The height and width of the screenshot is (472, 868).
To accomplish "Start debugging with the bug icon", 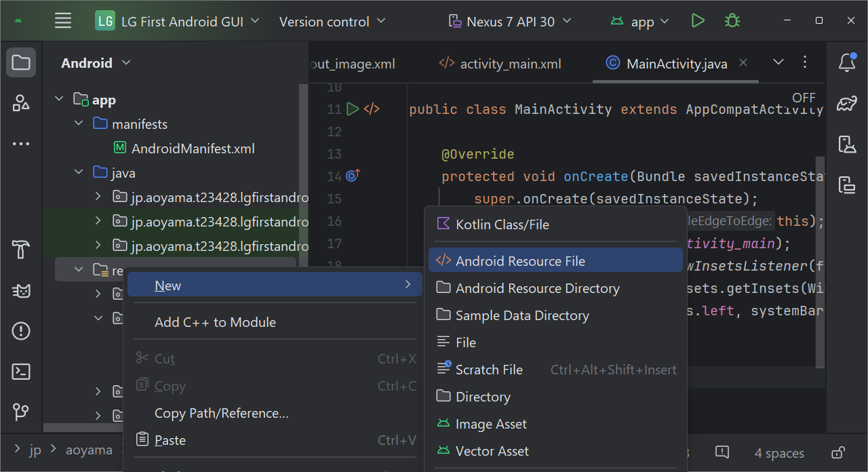I will (732, 21).
